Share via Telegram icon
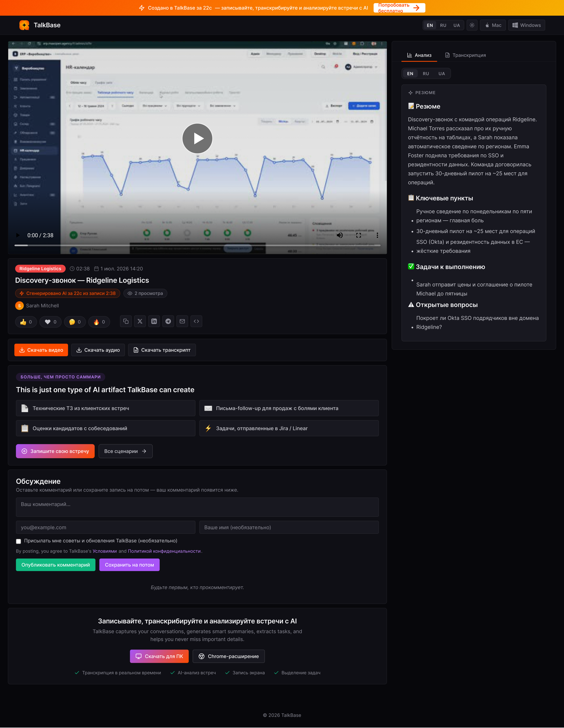Image resolution: width=564 pixels, height=728 pixels. pos(168,321)
